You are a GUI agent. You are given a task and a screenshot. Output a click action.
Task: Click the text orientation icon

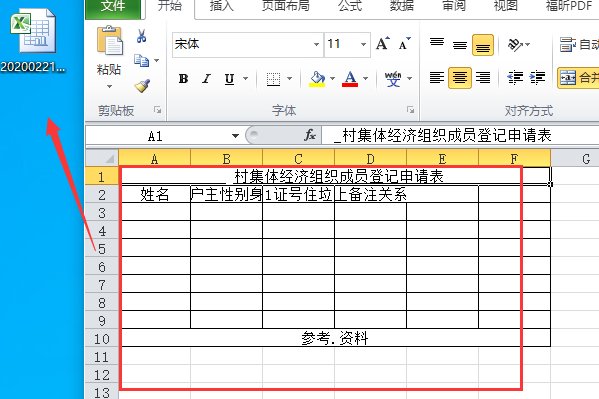[x=515, y=45]
